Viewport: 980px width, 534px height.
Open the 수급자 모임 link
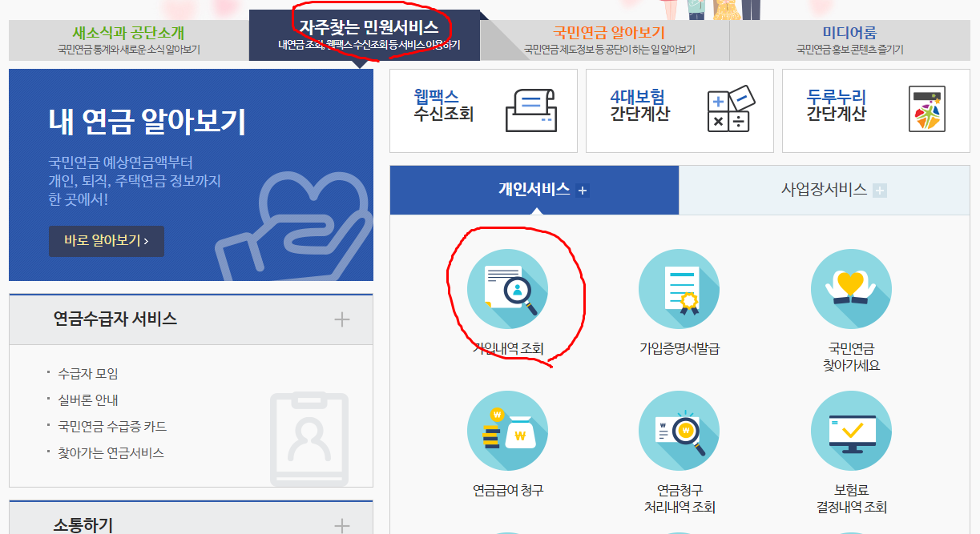[x=88, y=374]
